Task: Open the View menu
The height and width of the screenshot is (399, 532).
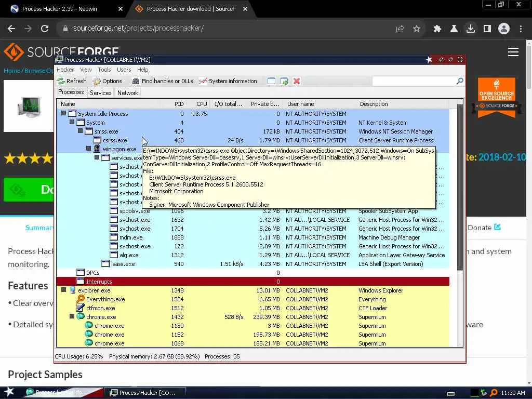Action: [86, 70]
